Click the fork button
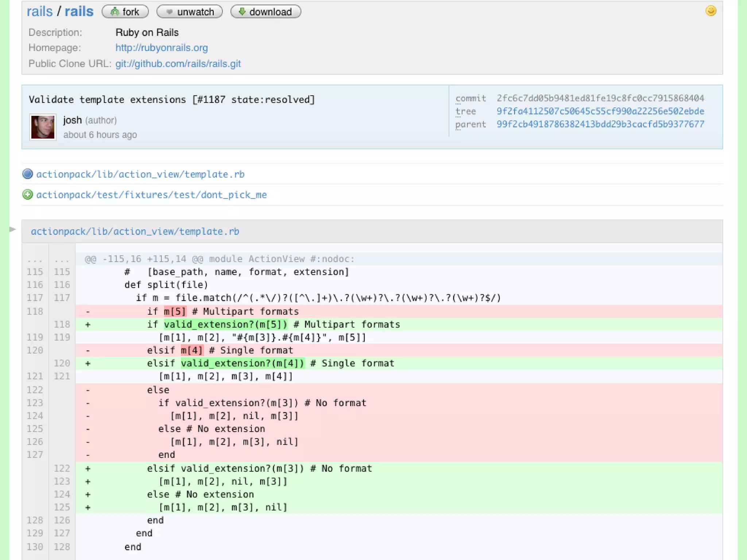Image resolution: width=747 pixels, height=560 pixels. tap(125, 12)
